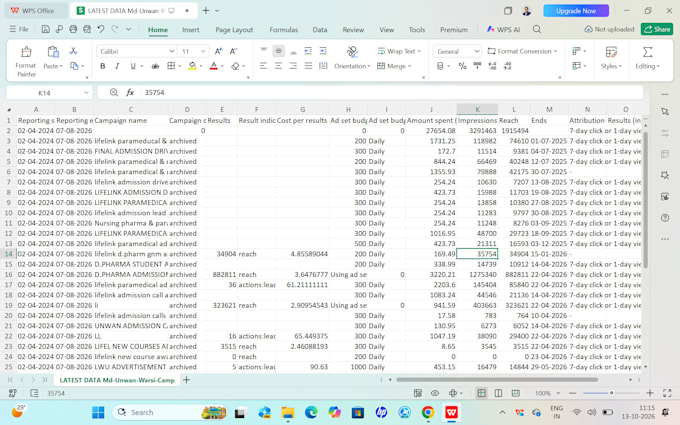Click the Orientation icon

click(x=352, y=52)
